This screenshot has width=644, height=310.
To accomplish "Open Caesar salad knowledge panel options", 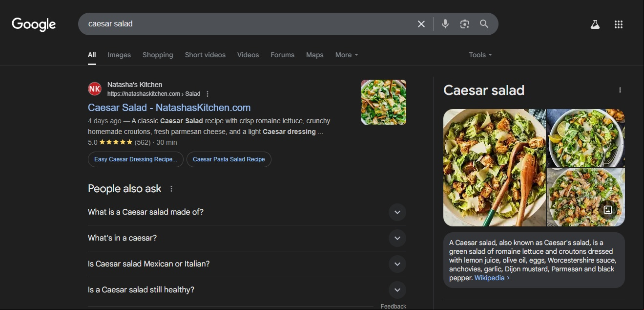I will [x=620, y=90].
